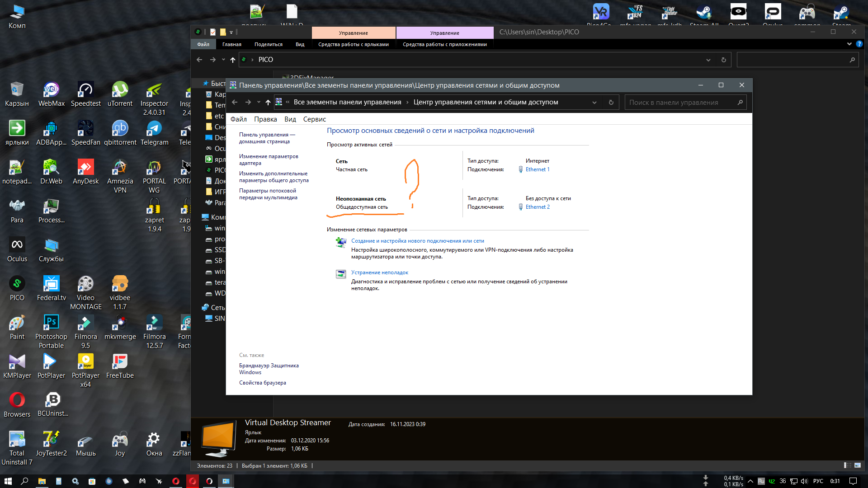Click the refresh button in Control Panel

tap(611, 103)
